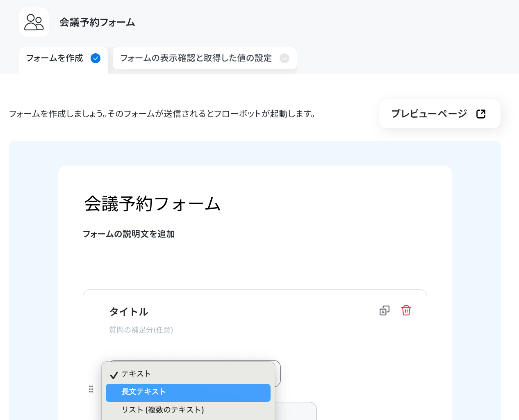This screenshot has width=519, height=420.
Task: Click the blue checkmark on フォームを作成 tab
Action: 96,58
